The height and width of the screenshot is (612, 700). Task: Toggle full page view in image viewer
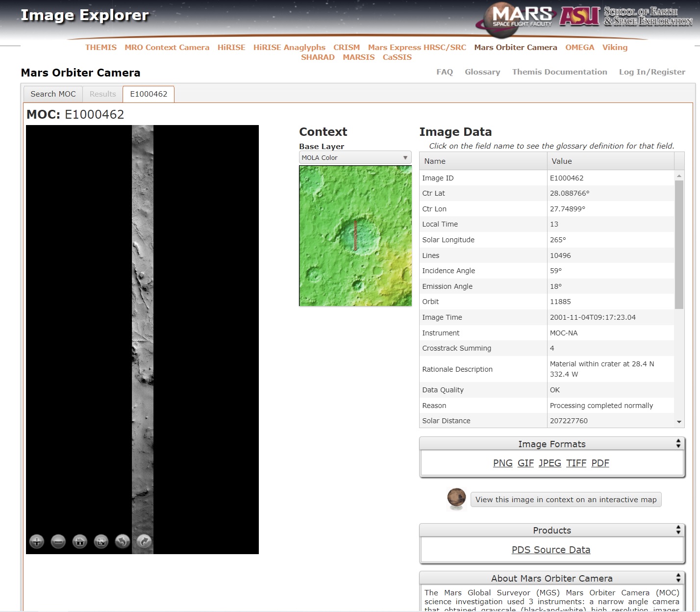(101, 541)
